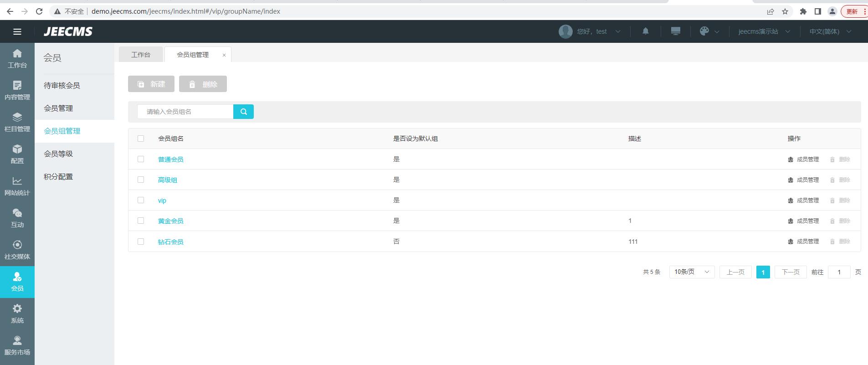Viewport: 868px width, 365px height.
Task: Open the vip group link
Action: (x=162, y=200)
